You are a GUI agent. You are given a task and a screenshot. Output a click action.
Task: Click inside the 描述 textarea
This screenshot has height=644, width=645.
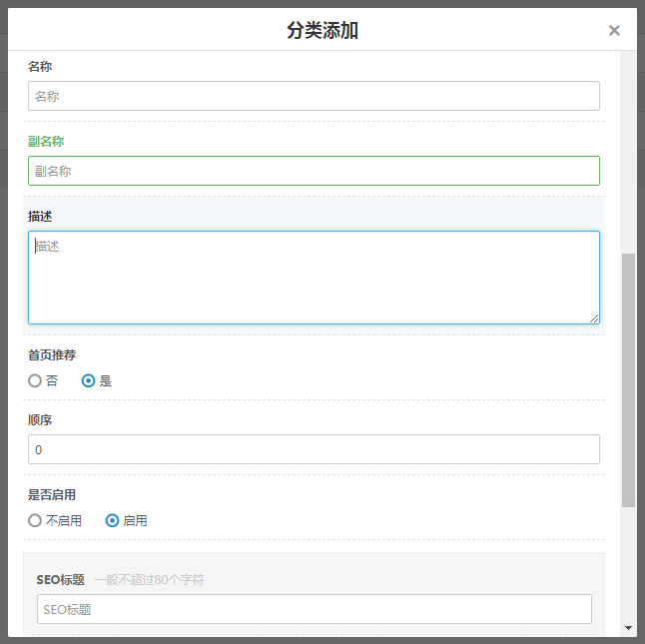[314, 278]
